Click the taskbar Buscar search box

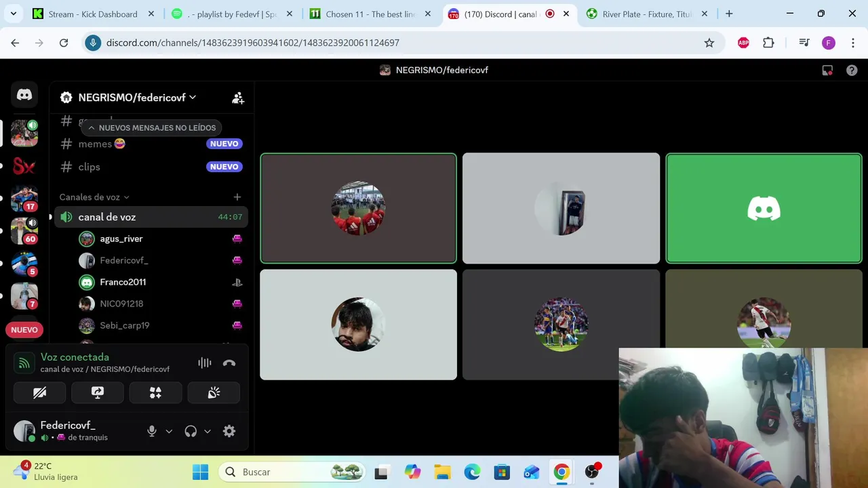[x=292, y=472]
